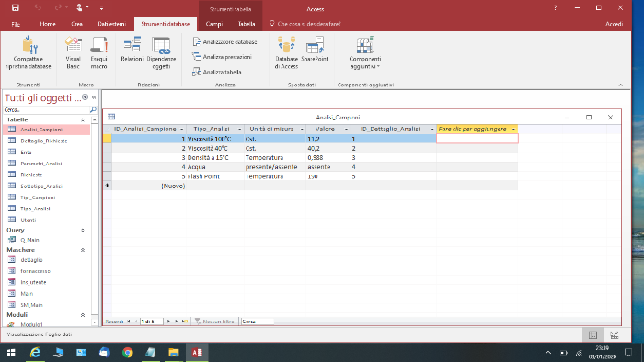Collapse the Query group
644x362 pixels.
(x=83, y=231)
